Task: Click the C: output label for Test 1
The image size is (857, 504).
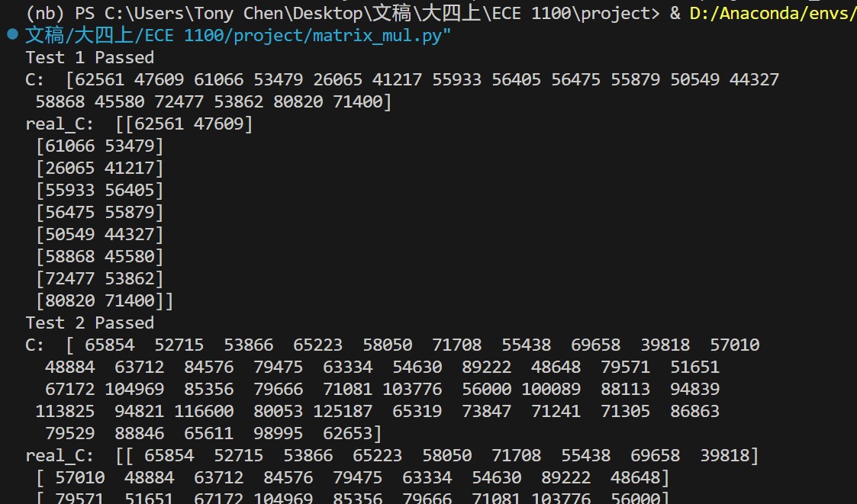Action: pos(36,79)
